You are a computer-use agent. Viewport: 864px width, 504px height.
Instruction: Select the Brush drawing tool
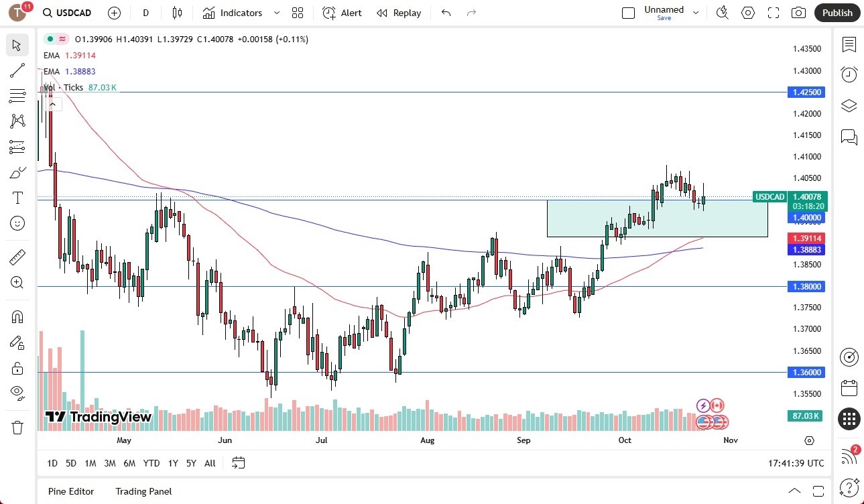17,172
